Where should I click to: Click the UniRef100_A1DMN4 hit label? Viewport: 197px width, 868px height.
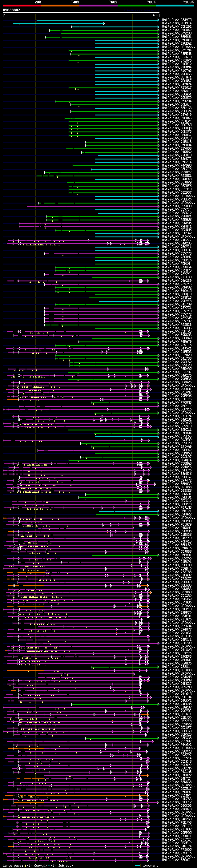(x=177, y=67)
